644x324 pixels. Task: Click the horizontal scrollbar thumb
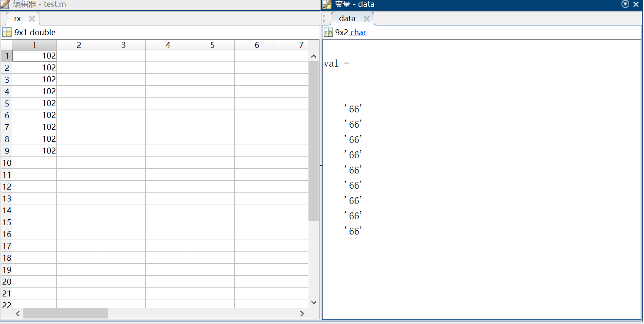66,314
